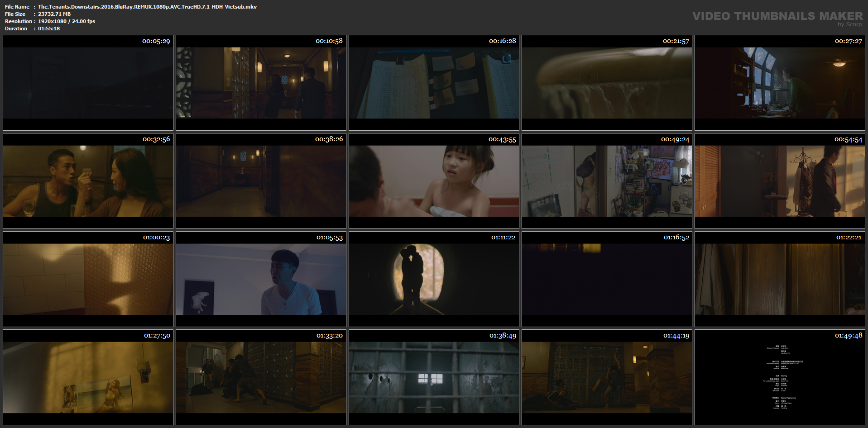Click the 01:49:48 timestamp

pos(849,336)
